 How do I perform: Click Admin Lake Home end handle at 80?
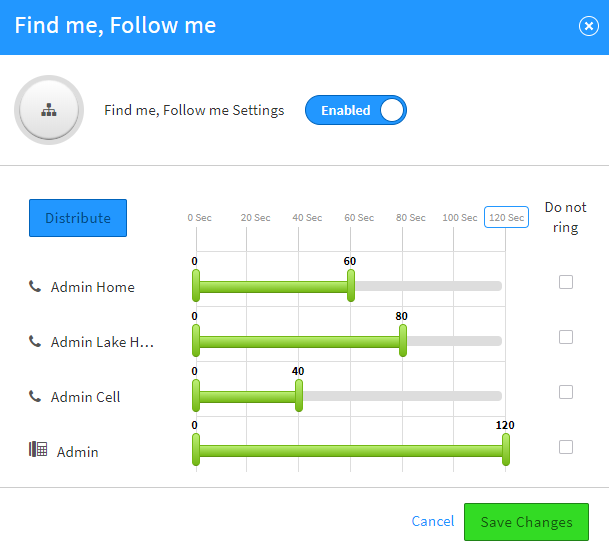(402, 342)
